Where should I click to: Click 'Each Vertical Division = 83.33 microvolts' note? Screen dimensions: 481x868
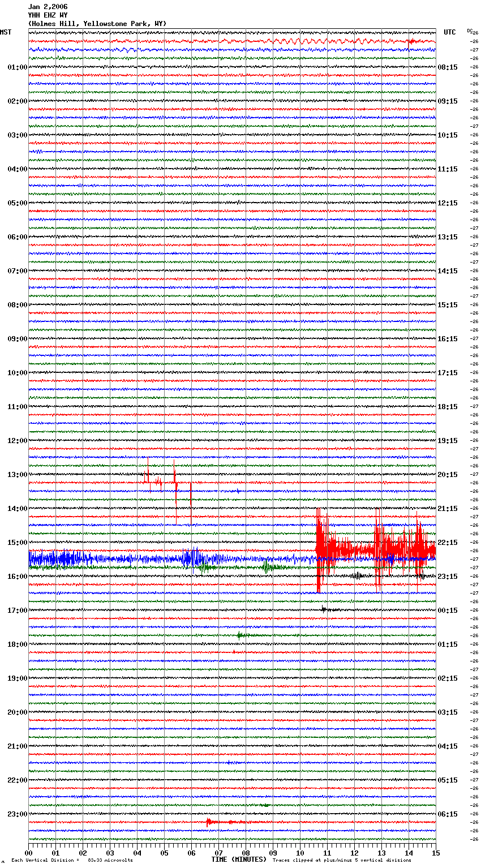[72, 861]
